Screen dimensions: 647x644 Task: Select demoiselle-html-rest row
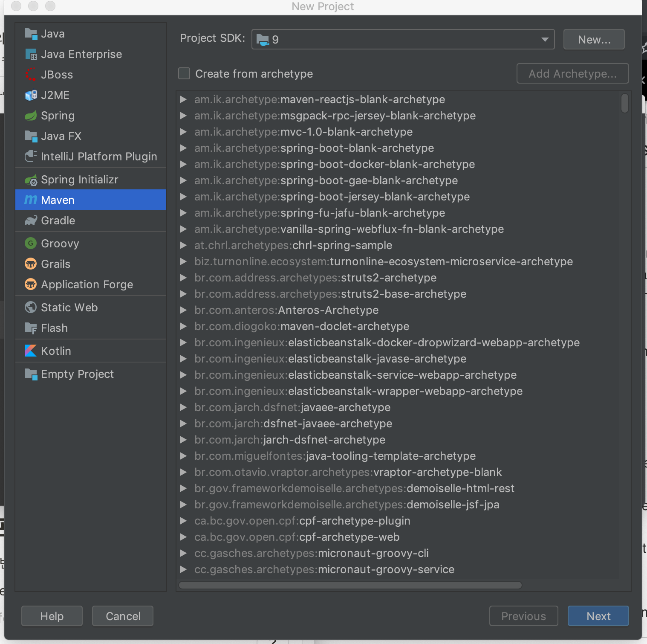click(x=399, y=488)
